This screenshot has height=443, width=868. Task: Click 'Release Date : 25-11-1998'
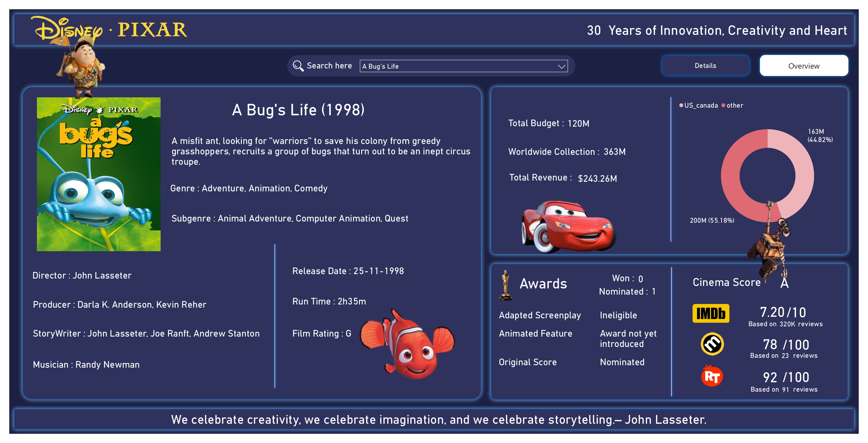coord(348,271)
